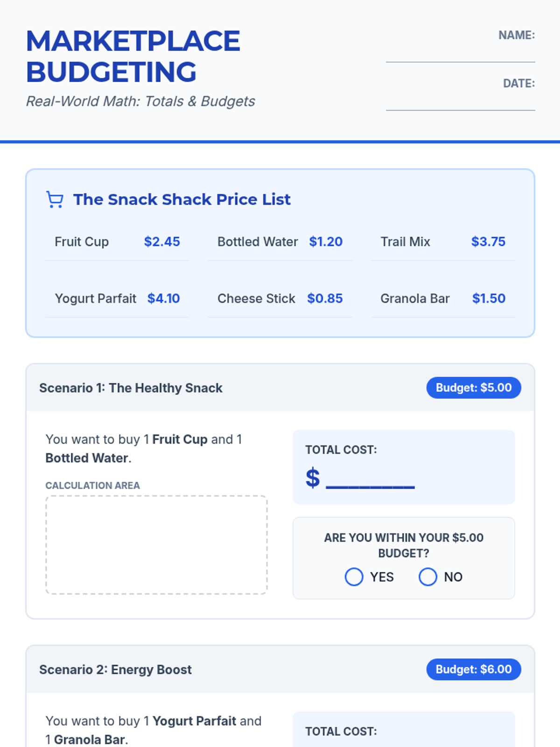Screen dimensions: 560x747
Task: Click Scenario 1 total cost blank
Action: click(370, 480)
